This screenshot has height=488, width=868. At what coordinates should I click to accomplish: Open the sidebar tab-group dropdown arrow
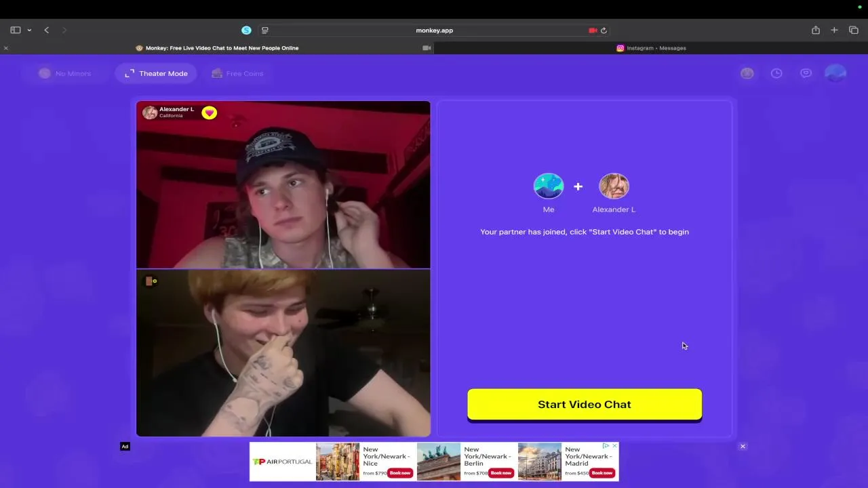(29, 30)
